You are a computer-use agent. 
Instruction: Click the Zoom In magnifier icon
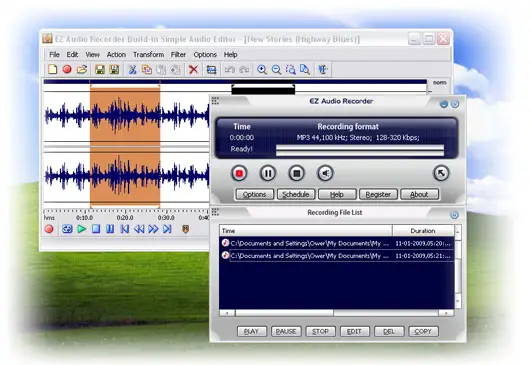point(262,69)
